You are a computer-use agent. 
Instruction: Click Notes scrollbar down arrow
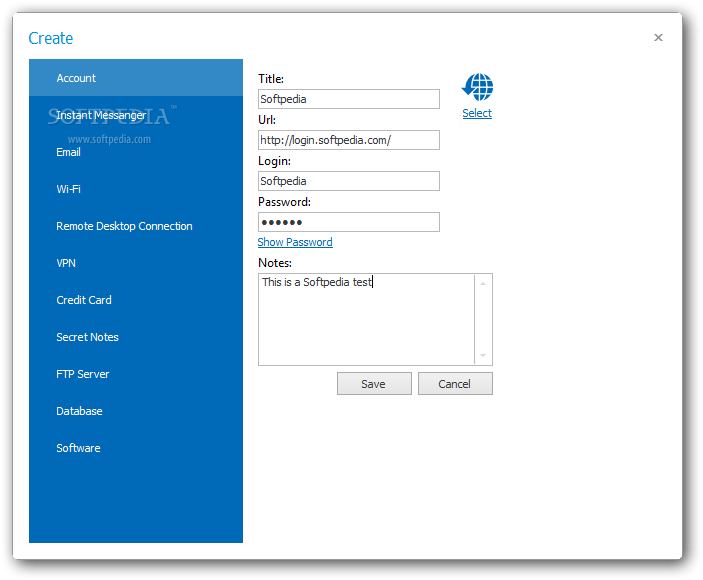click(483, 355)
